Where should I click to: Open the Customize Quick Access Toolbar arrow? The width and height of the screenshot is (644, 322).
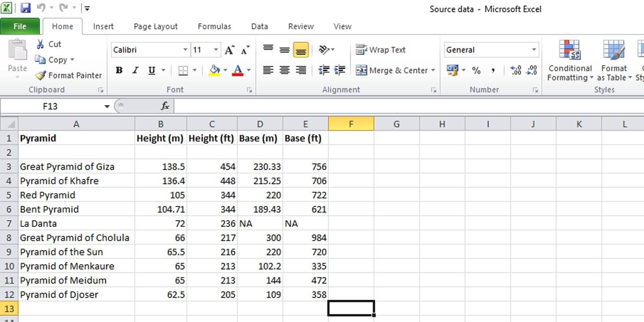pos(87,8)
